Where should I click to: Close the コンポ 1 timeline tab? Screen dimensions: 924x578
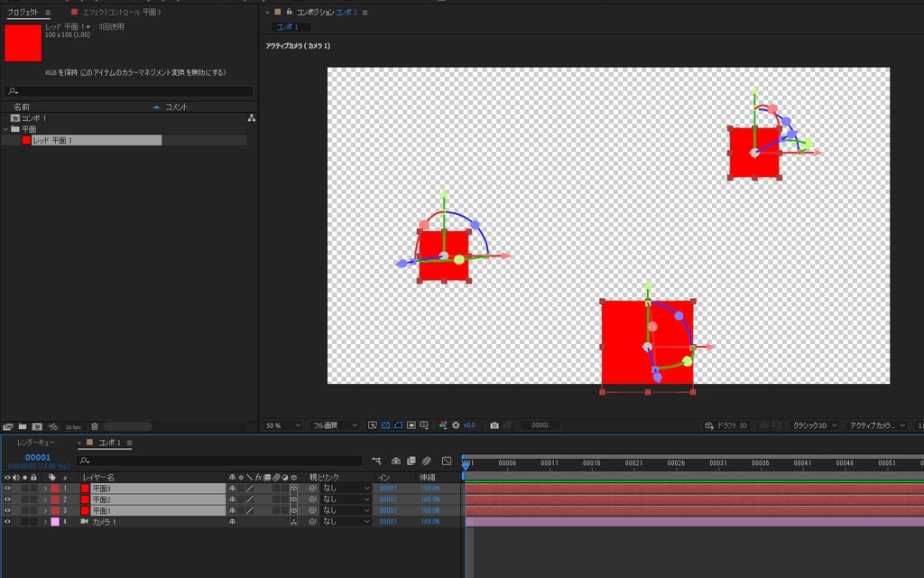click(x=79, y=443)
